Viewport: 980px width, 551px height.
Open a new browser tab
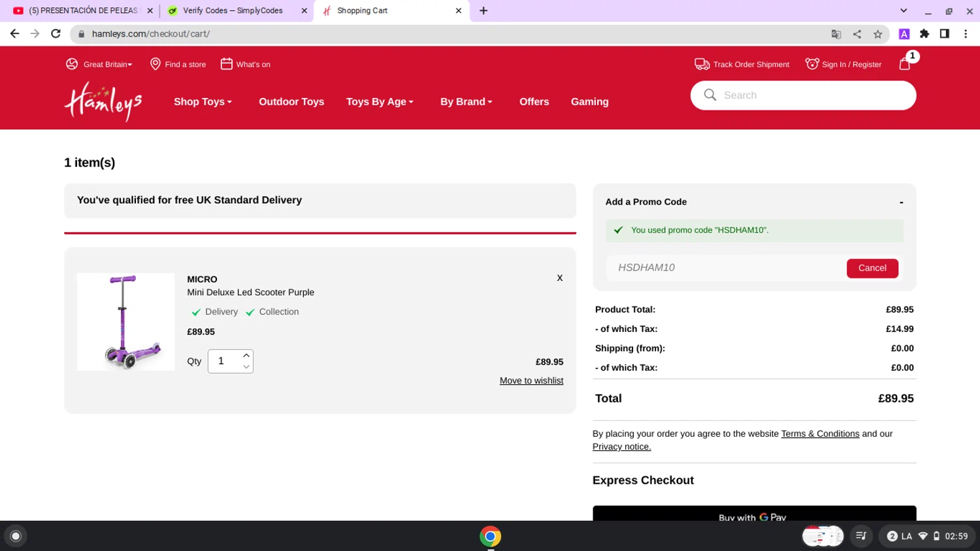click(483, 11)
